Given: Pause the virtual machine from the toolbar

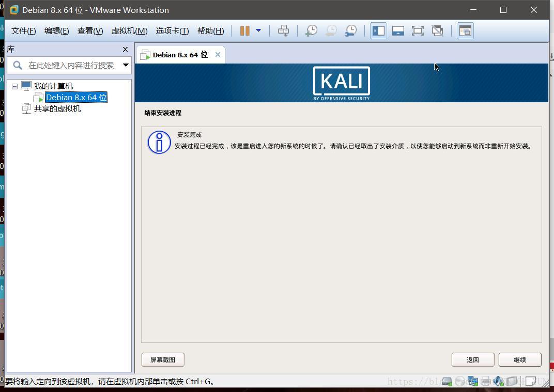Looking at the screenshot, I should (245, 30).
